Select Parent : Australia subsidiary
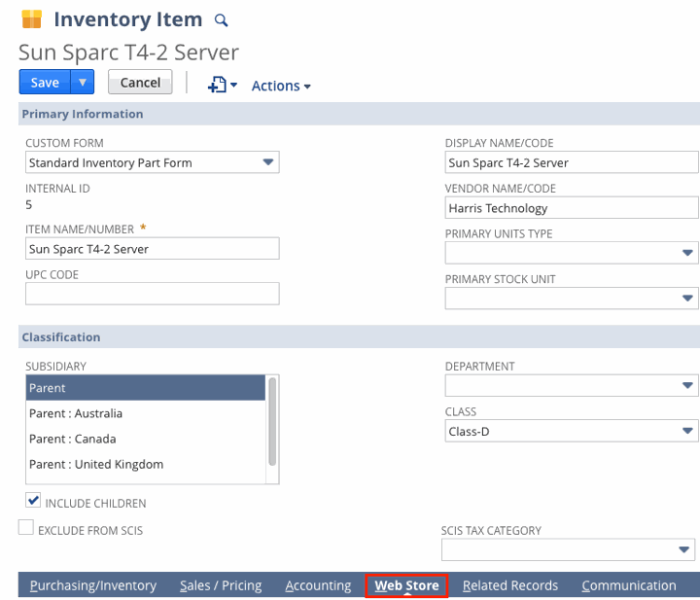 click(x=146, y=413)
